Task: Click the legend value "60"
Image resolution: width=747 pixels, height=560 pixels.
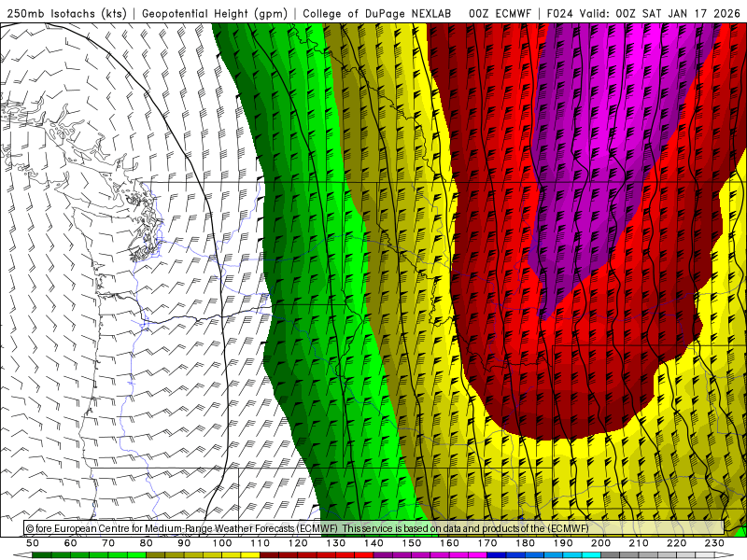Action: tap(71, 543)
